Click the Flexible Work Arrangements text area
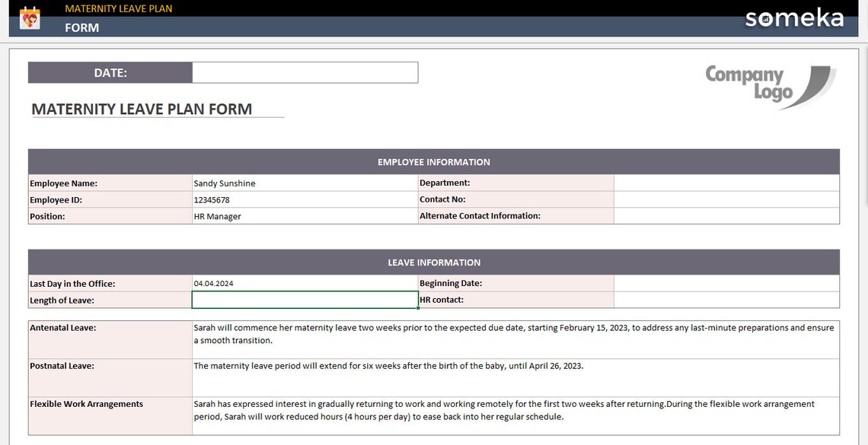The image size is (868, 445). [510, 411]
